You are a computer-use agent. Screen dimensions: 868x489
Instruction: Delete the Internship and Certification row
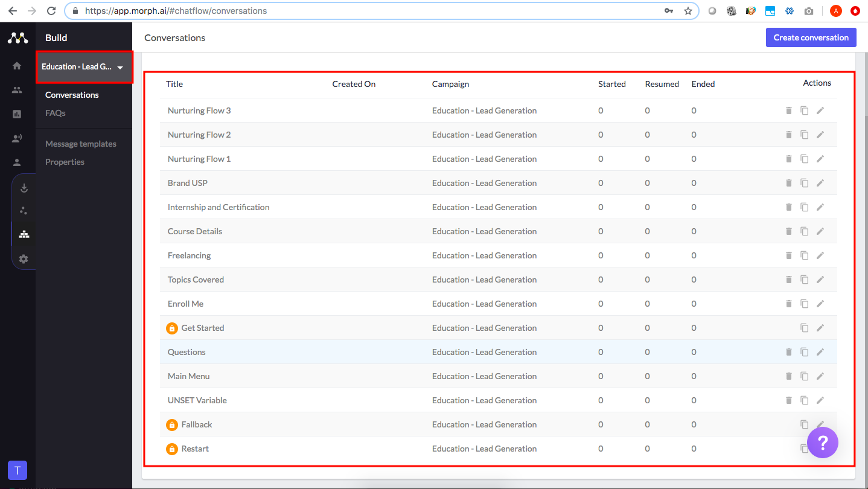tap(788, 207)
